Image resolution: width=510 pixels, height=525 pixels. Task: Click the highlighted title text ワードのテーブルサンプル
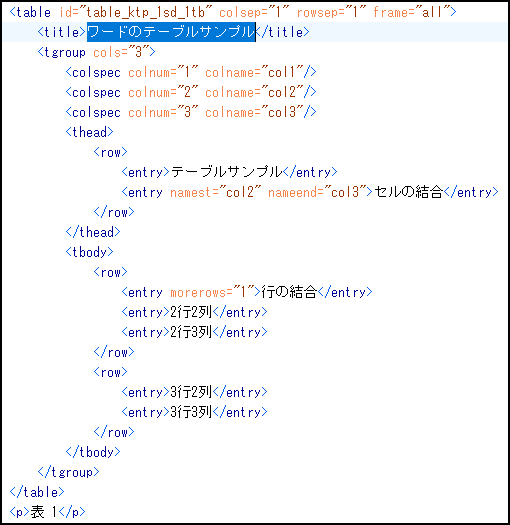pyautogui.click(x=171, y=32)
